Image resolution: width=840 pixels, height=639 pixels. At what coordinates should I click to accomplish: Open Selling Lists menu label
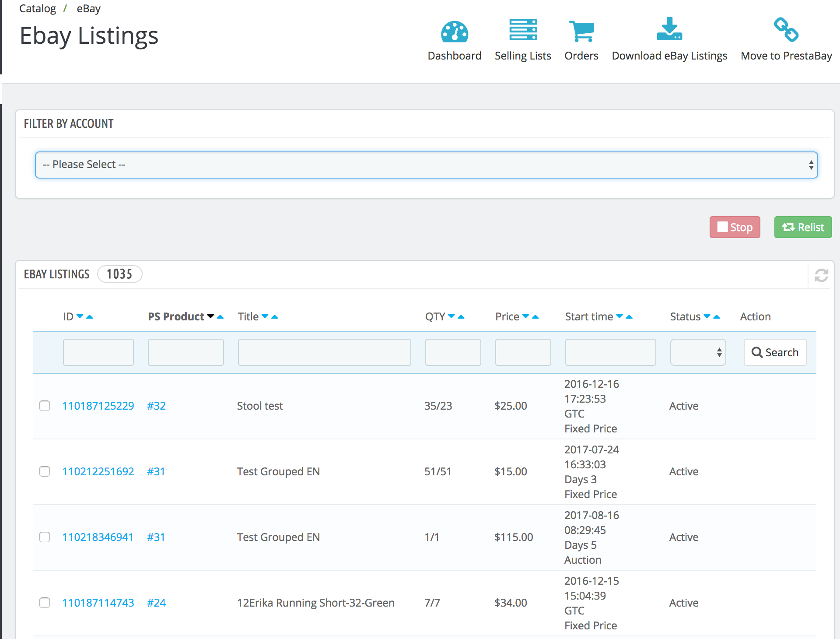(x=523, y=56)
